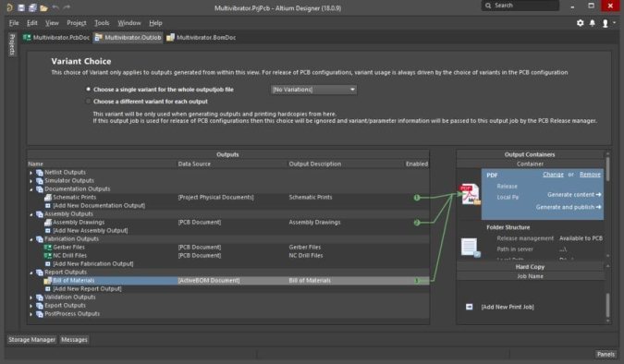
Task: Toggle Schematic Prints enabled indicator
Action: coord(417,198)
